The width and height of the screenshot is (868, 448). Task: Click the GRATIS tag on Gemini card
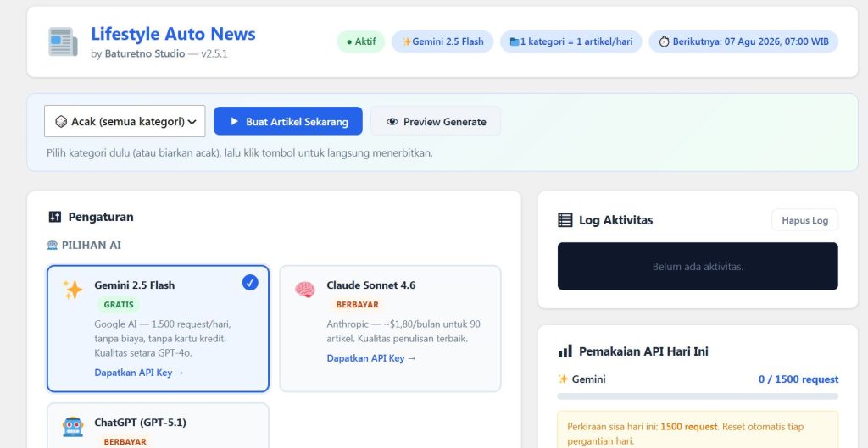pos(119,305)
